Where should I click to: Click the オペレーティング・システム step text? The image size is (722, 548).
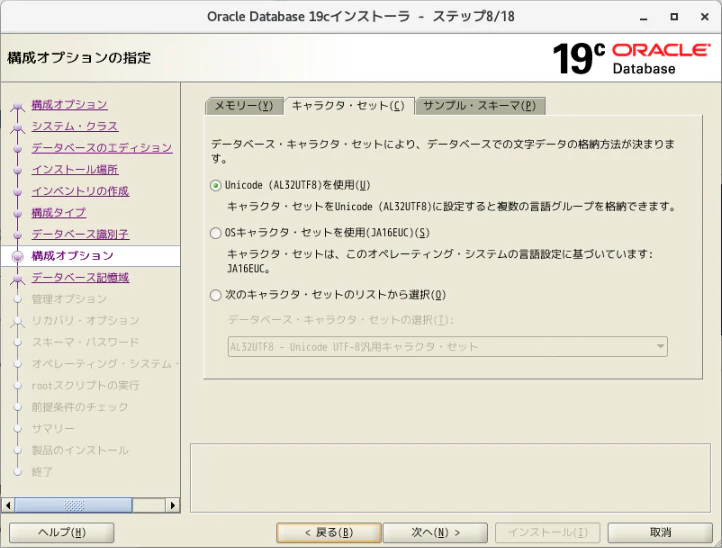pyautogui.click(x=105, y=364)
